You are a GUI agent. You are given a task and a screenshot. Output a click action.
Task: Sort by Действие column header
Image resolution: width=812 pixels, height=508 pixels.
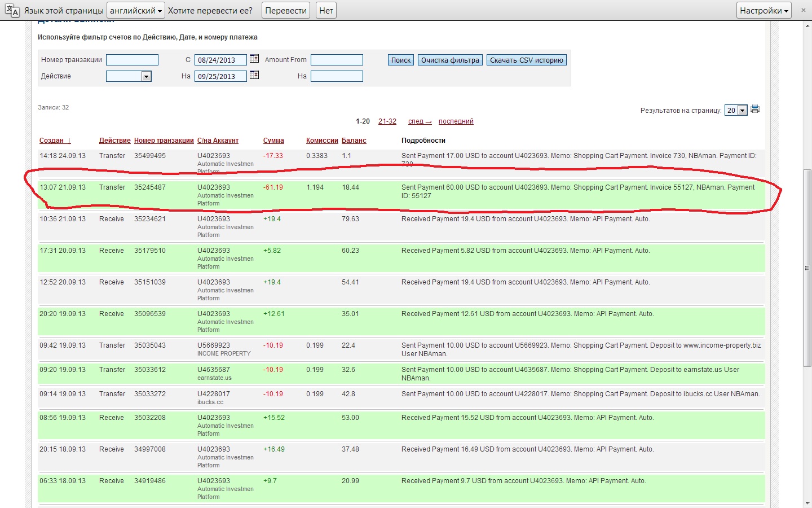(x=115, y=141)
